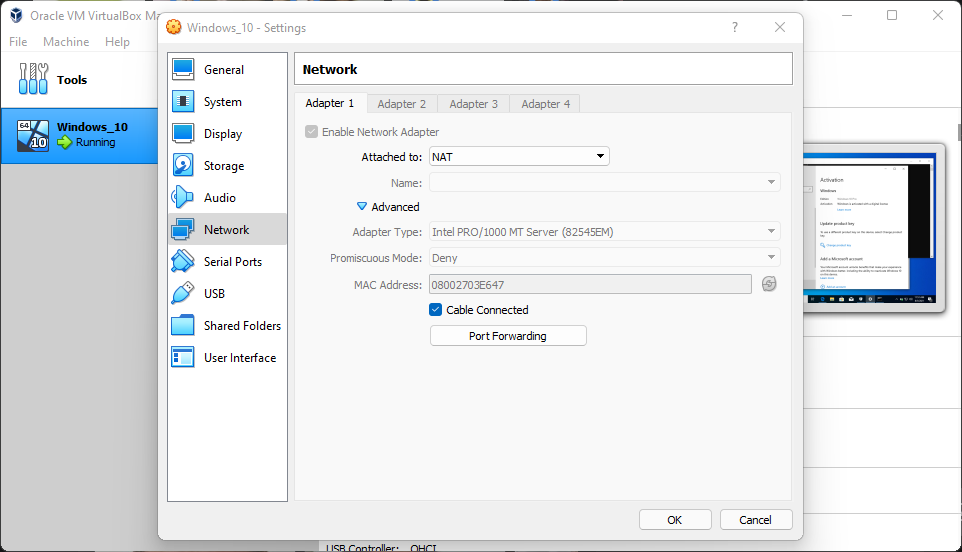
Task: Cancel the settings dialog
Action: click(755, 519)
